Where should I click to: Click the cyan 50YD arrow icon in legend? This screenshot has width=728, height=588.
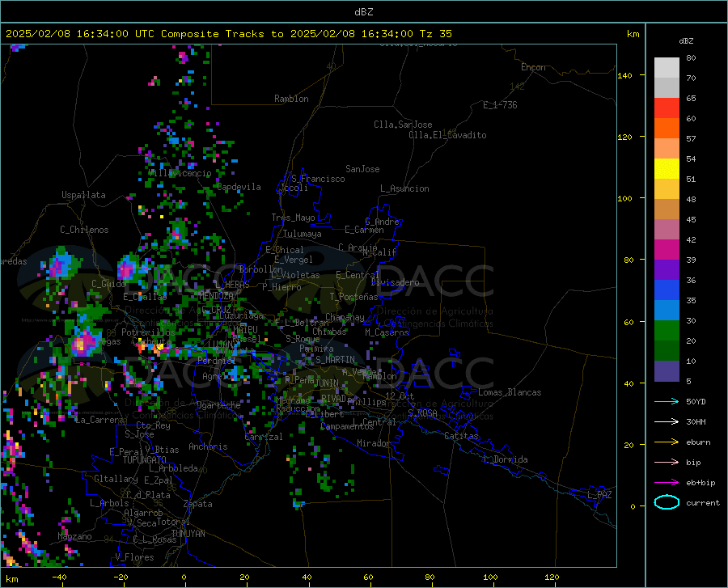point(667,401)
